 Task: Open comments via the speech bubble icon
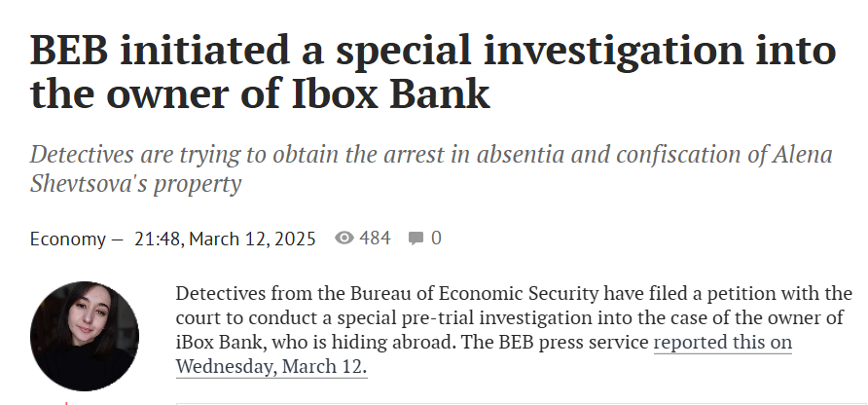(416, 239)
